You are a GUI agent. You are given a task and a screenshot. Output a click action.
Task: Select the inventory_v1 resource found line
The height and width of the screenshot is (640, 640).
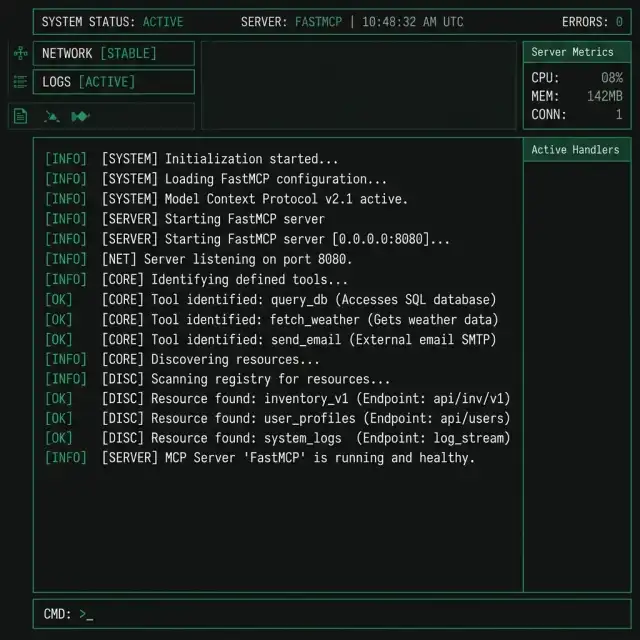278,399
